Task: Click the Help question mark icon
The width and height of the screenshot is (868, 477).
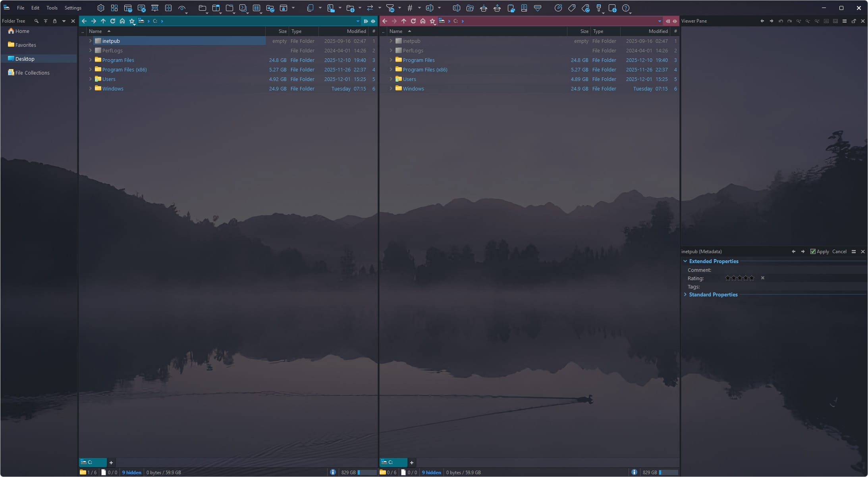Action: click(626, 8)
